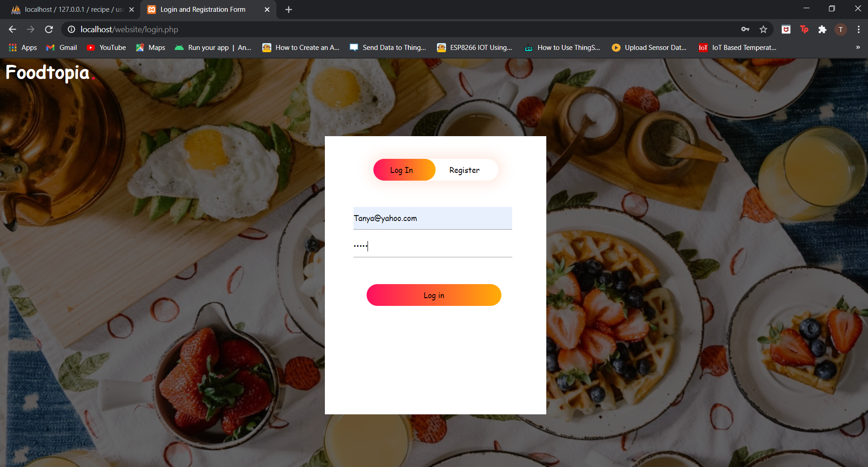Image resolution: width=868 pixels, height=467 pixels.
Task: Open the YouTube bookmark
Action: point(106,47)
